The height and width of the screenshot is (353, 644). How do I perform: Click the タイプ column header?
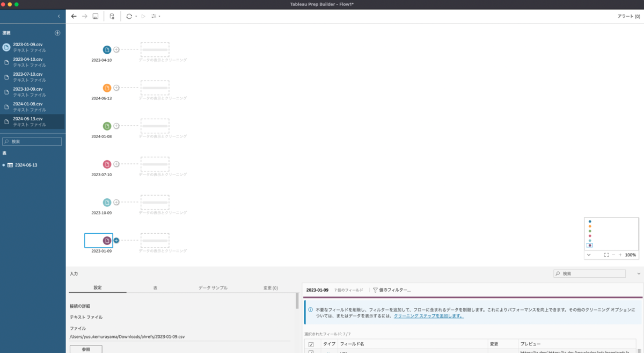(x=329, y=344)
